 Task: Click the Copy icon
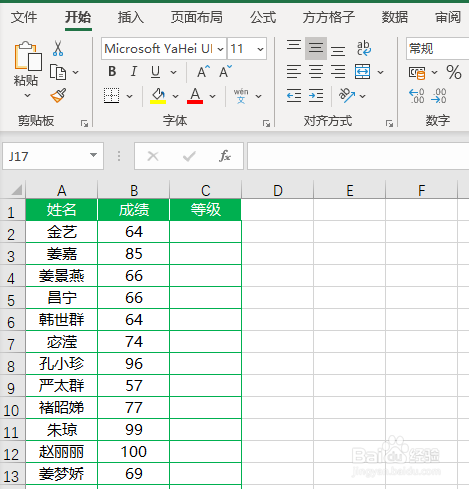click(x=58, y=72)
